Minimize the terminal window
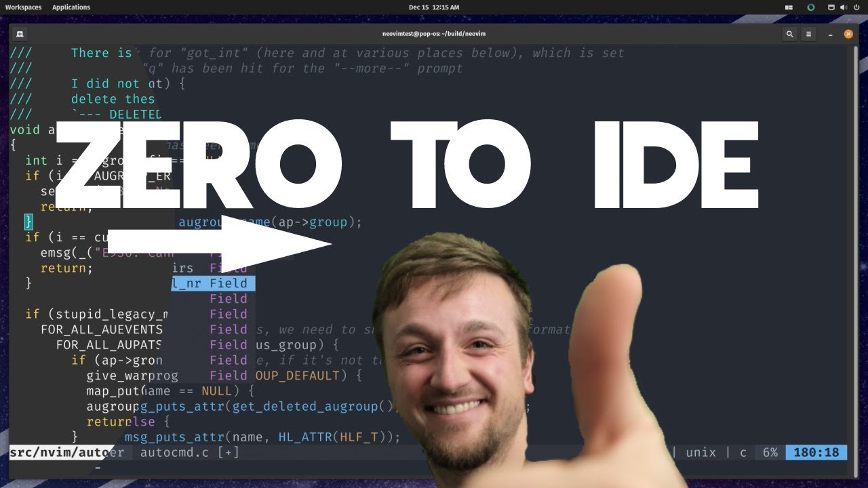Viewport: 868px width, 488px height. 829,34
